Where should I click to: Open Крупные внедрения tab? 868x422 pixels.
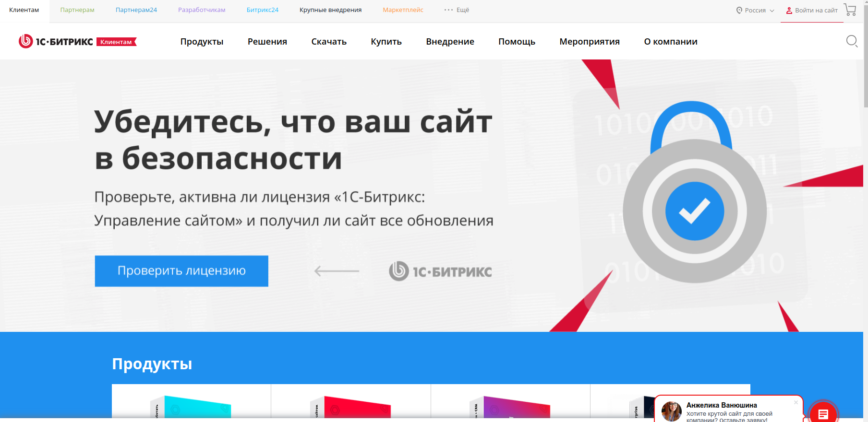click(x=331, y=10)
